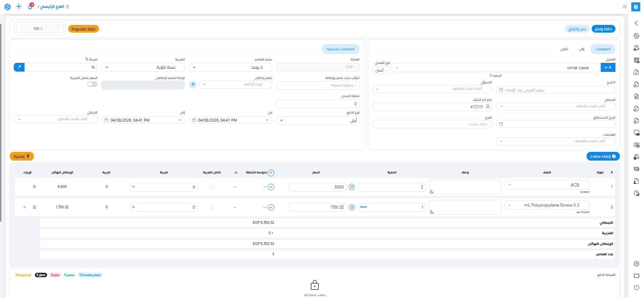Screen dimensions: 644x298
Task: Open settings gear in right sidebar
Action: pos(636,264)
